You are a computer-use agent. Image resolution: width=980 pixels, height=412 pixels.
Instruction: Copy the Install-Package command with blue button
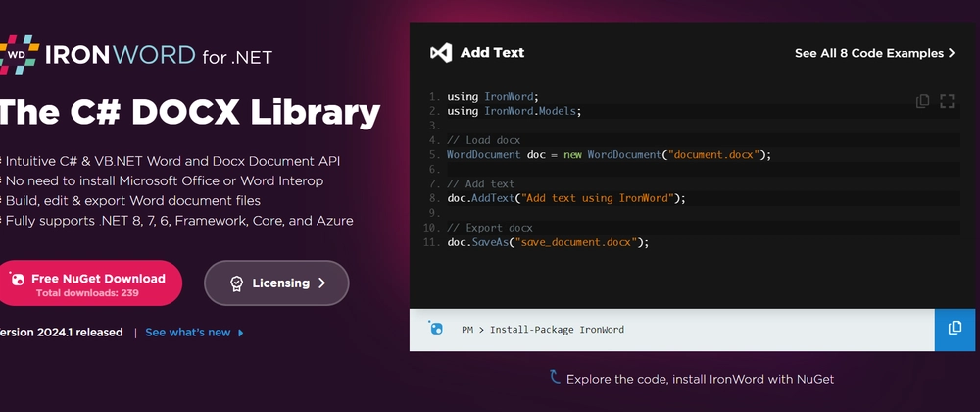coord(956,330)
